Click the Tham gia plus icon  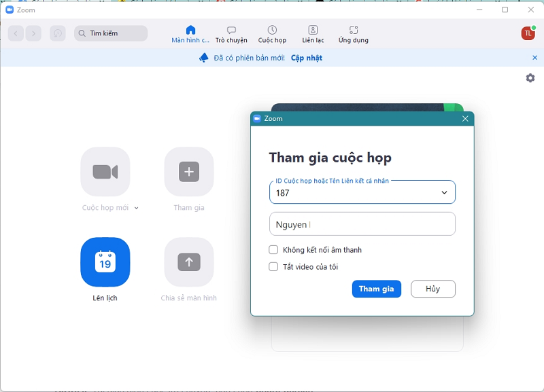point(189,172)
